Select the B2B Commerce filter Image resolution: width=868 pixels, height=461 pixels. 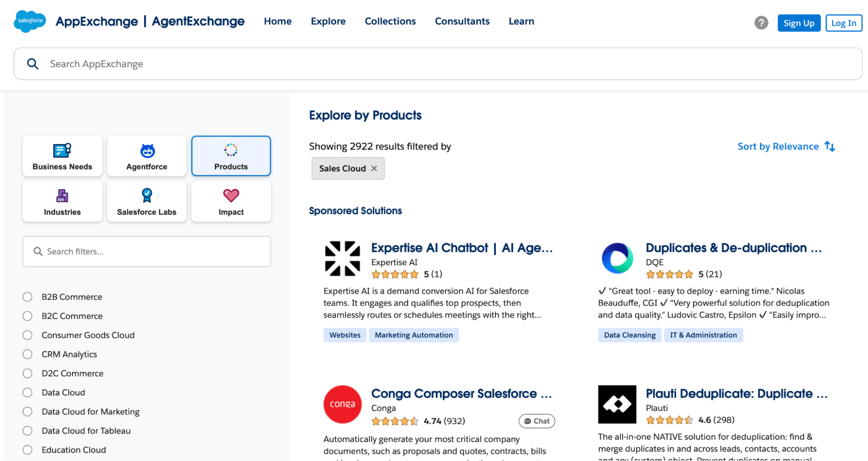(x=27, y=297)
